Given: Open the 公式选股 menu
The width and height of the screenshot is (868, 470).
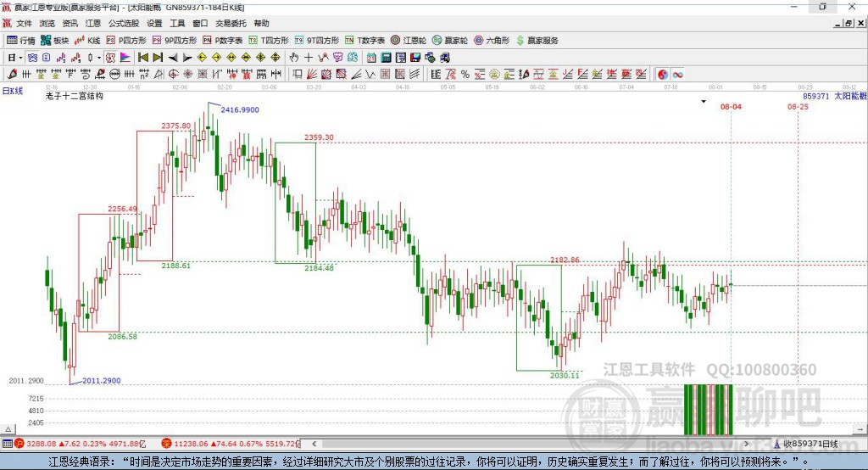Looking at the screenshot, I should [x=124, y=23].
